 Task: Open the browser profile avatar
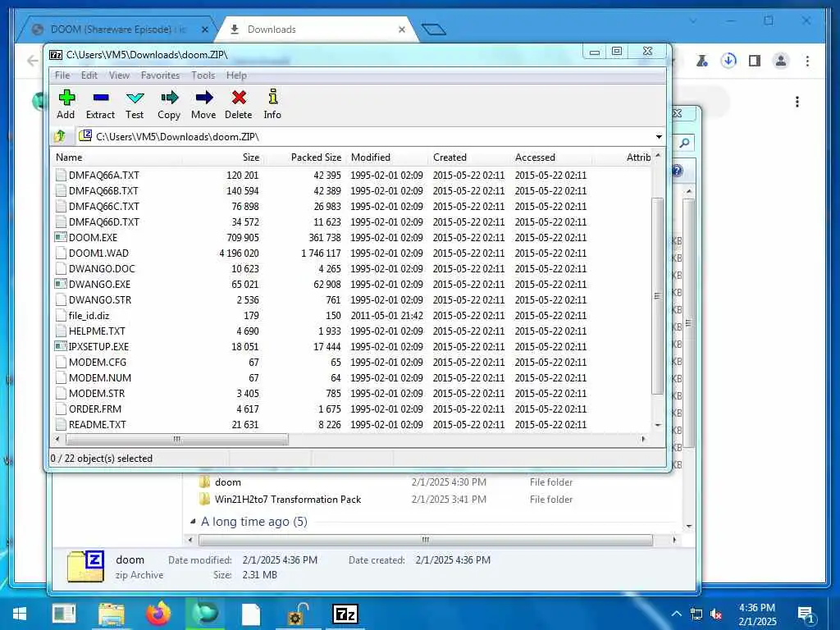click(781, 61)
